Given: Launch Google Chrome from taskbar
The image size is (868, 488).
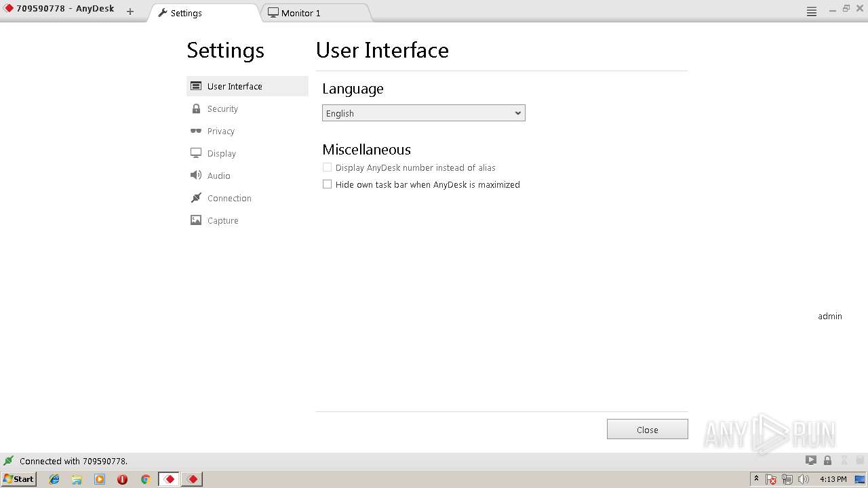Looking at the screenshot, I should (x=145, y=479).
